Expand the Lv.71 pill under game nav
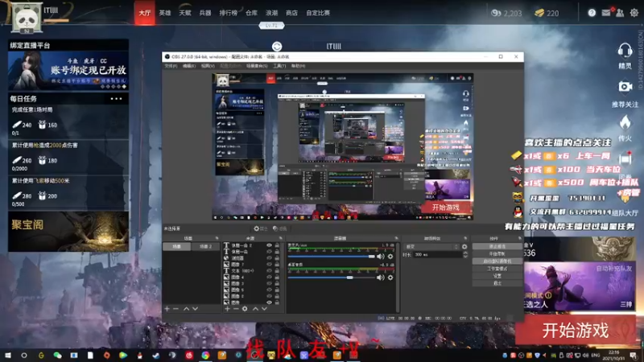644x362 pixels. point(271,26)
